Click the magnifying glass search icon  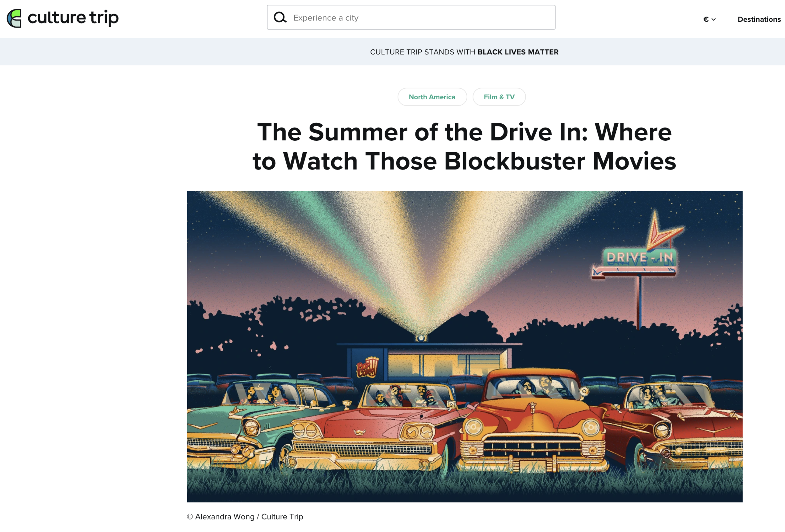pyautogui.click(x=280, y=17)
